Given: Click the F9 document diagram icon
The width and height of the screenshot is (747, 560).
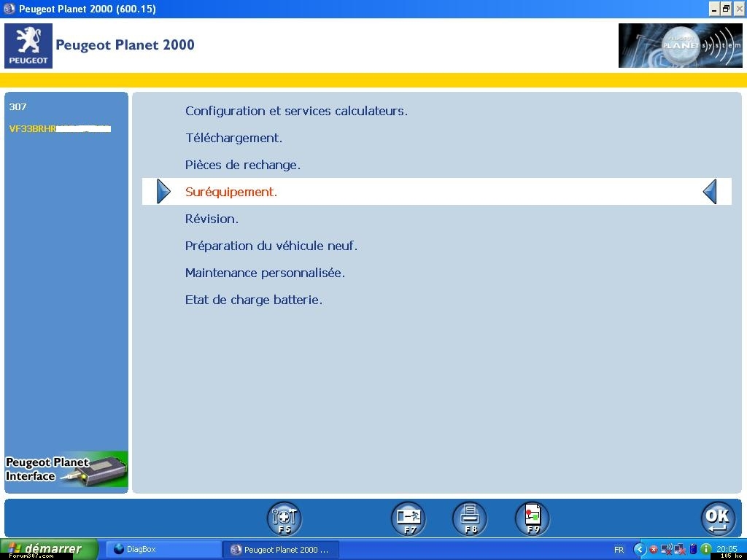Looking at the screenshot, I should click(533, 518).
